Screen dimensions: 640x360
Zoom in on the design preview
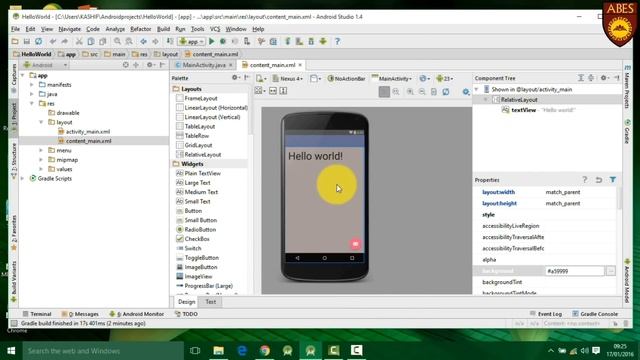pyautogui.click(x=410, y=92)
